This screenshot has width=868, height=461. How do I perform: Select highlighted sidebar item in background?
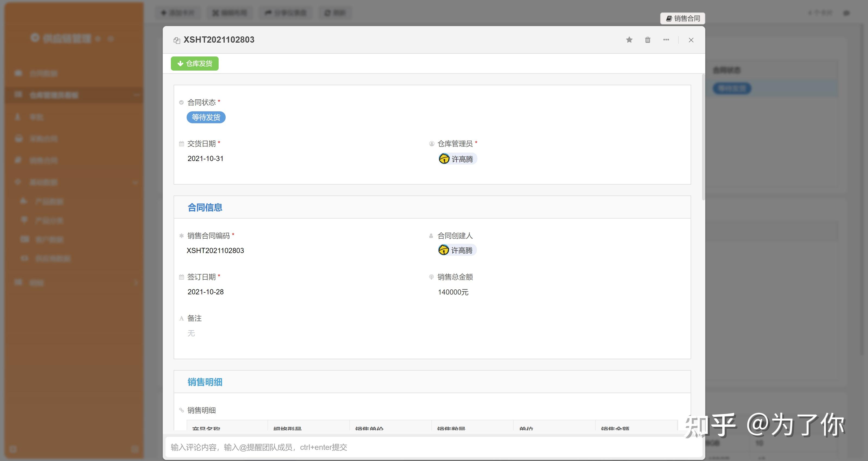pyautogui.click(x=74, y=95)
